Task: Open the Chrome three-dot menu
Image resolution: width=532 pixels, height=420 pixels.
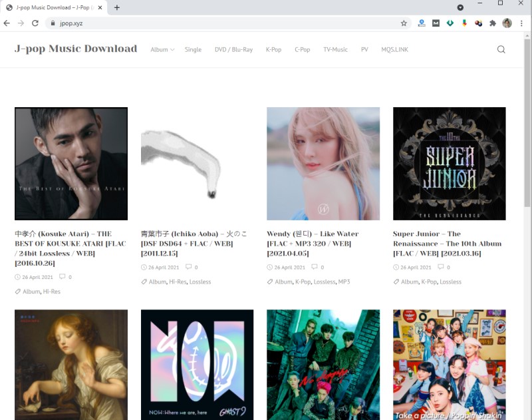Action: [521, 23]
